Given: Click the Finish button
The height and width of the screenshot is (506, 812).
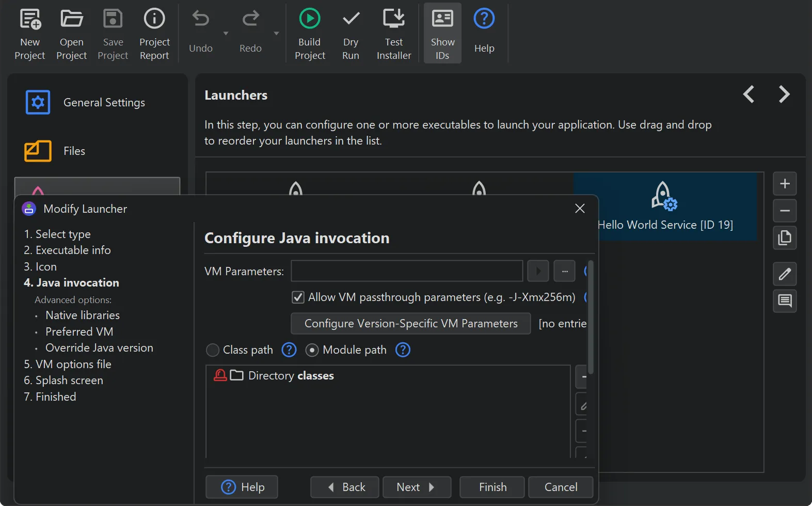Looking at the screenshot, I should pos(492,487).
